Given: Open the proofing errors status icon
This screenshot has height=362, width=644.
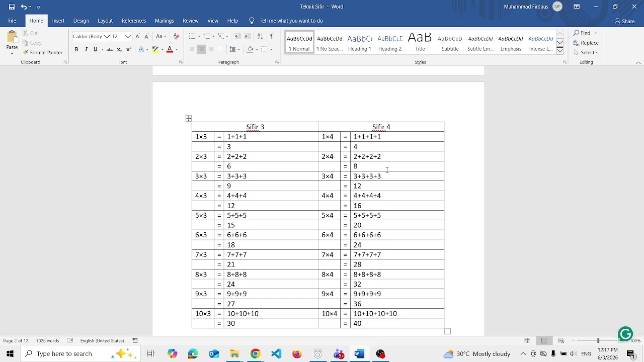Looking at the screenshot, I should pos(70,341).
